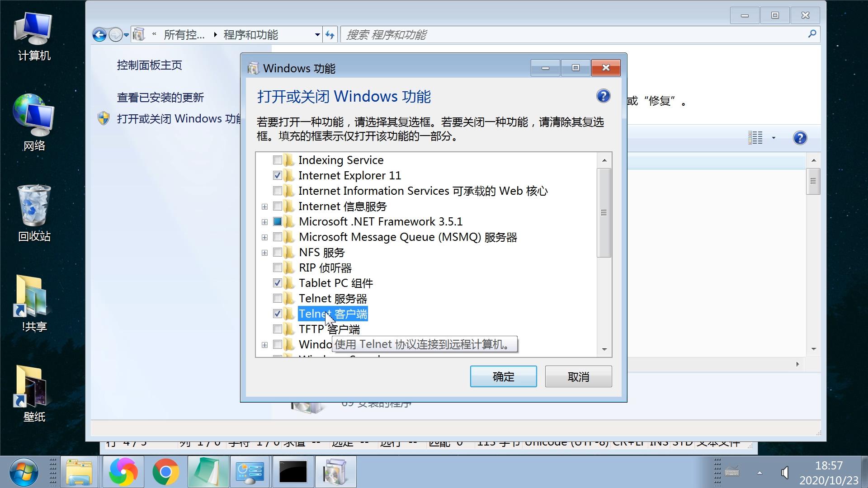
Task: Check the TFTP 客户端 checkbox
Action: click(x=278, y=329)
